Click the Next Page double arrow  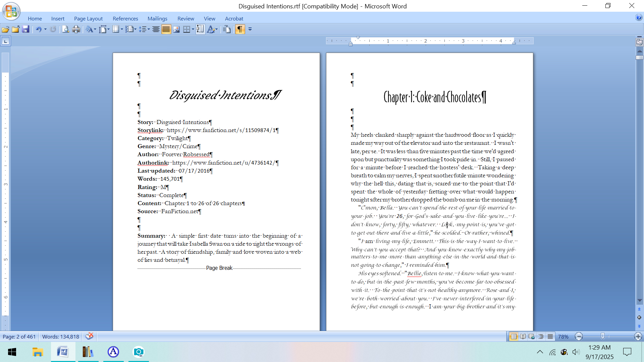tap(639, 326)
